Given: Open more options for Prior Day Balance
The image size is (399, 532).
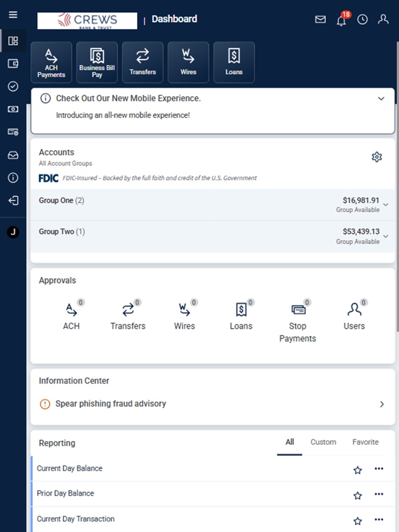Looking at the screenshot, I should pos(379,494).
